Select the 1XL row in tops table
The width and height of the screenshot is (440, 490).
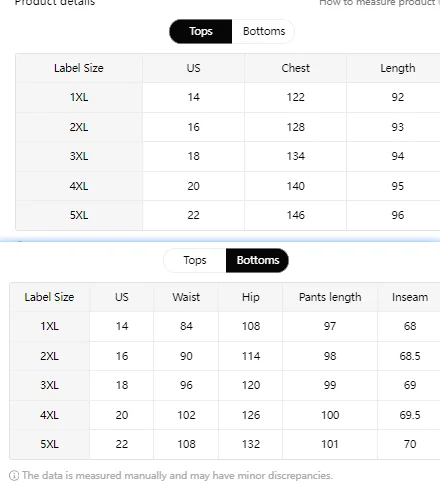pos(228,97)
